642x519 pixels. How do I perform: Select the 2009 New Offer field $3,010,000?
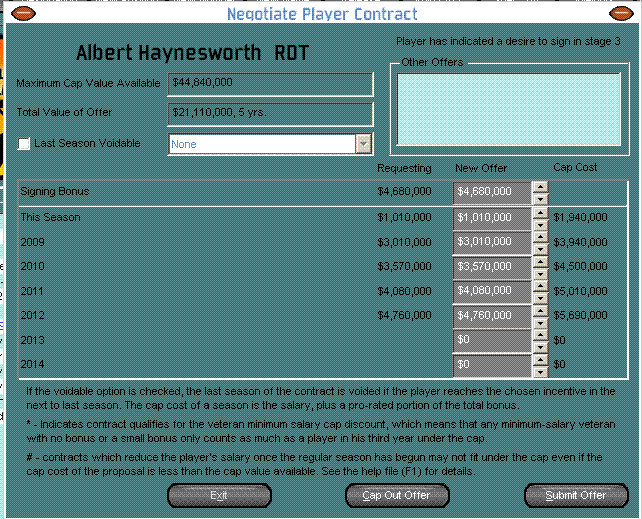tap(492, 243)
